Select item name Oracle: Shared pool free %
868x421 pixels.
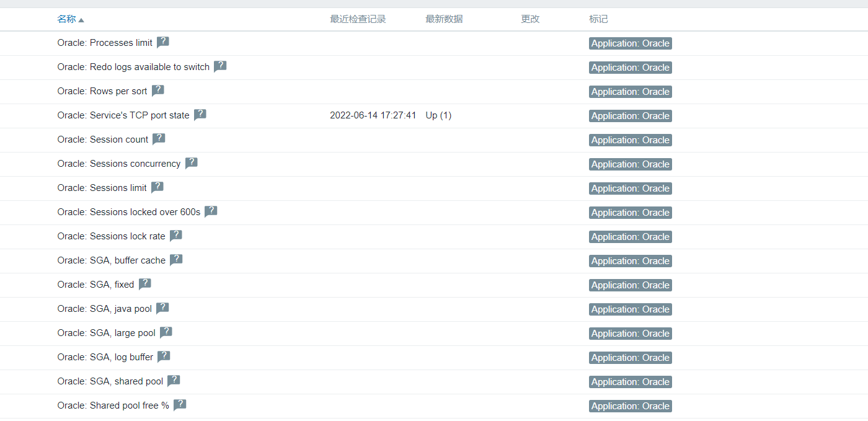click(x=113, y=405)
